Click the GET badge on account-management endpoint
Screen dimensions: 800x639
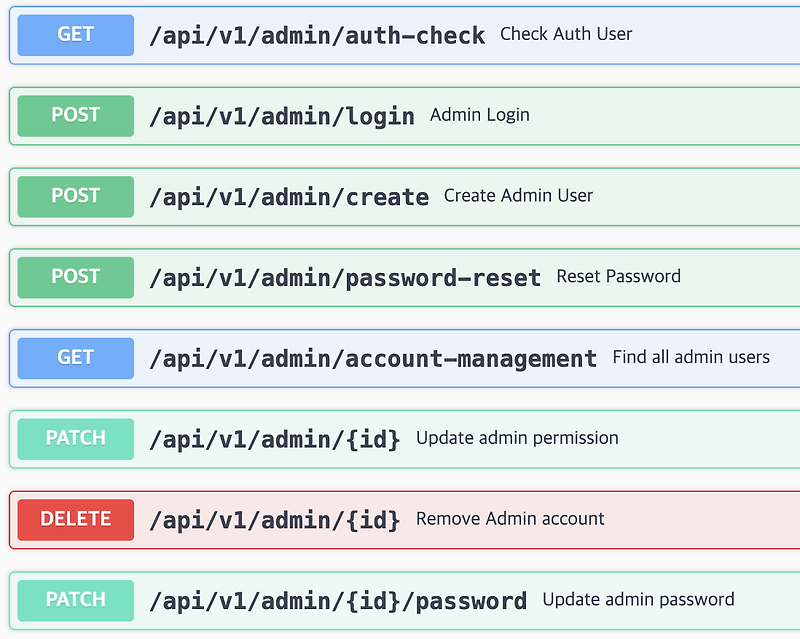75,358
